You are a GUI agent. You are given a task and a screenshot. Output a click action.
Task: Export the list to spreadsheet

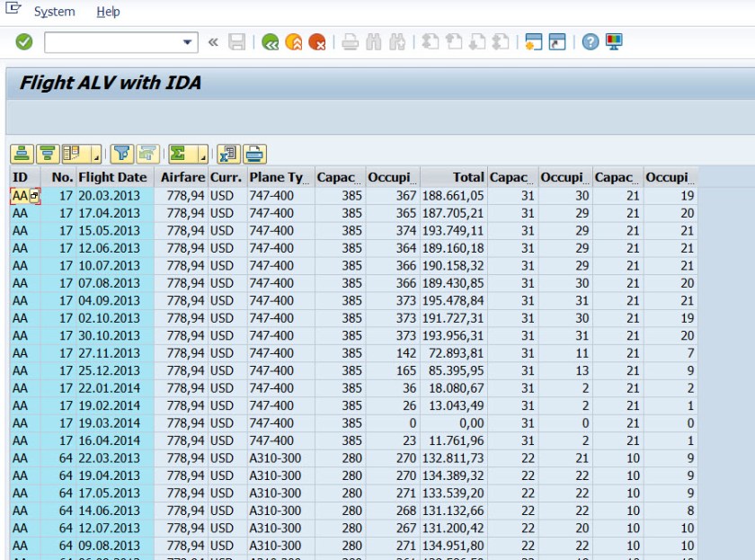229,154
